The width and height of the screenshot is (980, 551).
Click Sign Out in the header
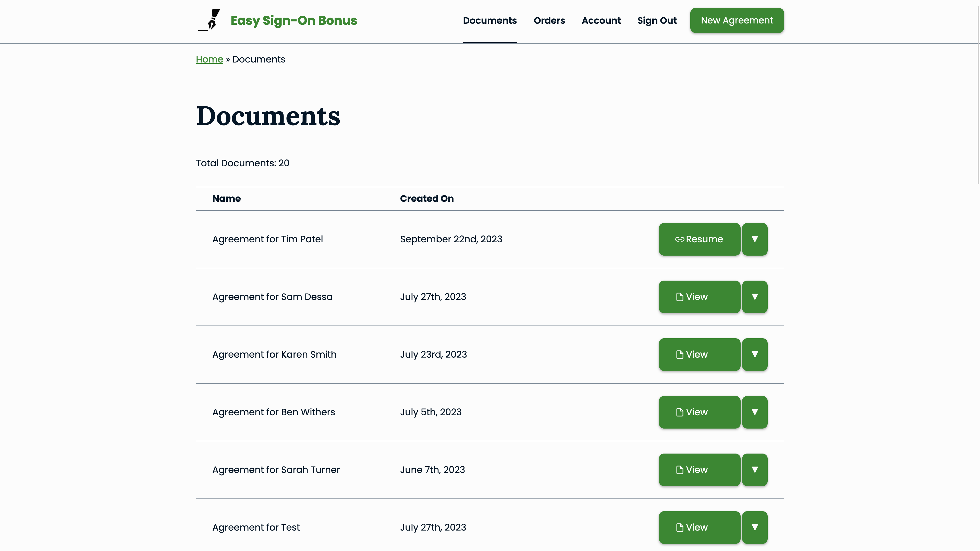click(657, 20)
